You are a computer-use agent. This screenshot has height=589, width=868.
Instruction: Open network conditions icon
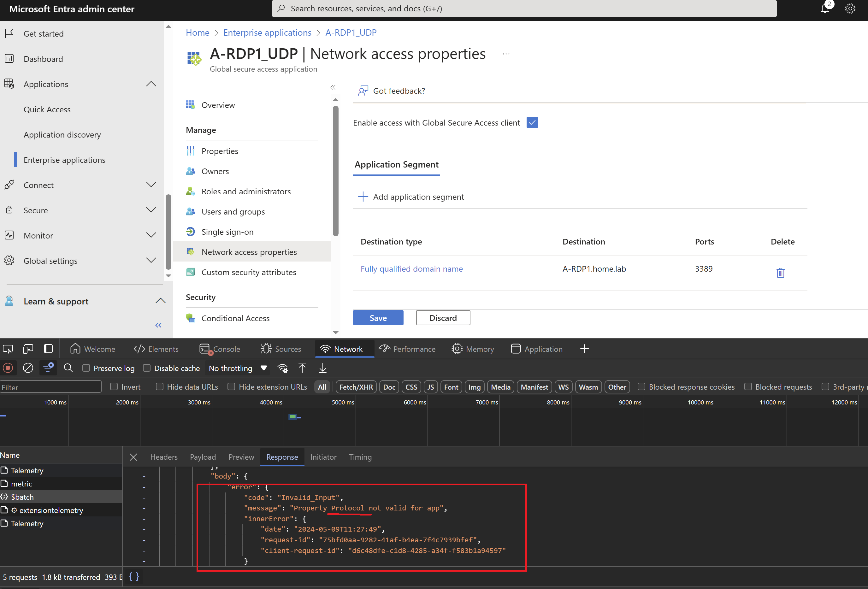click(283, 369)
